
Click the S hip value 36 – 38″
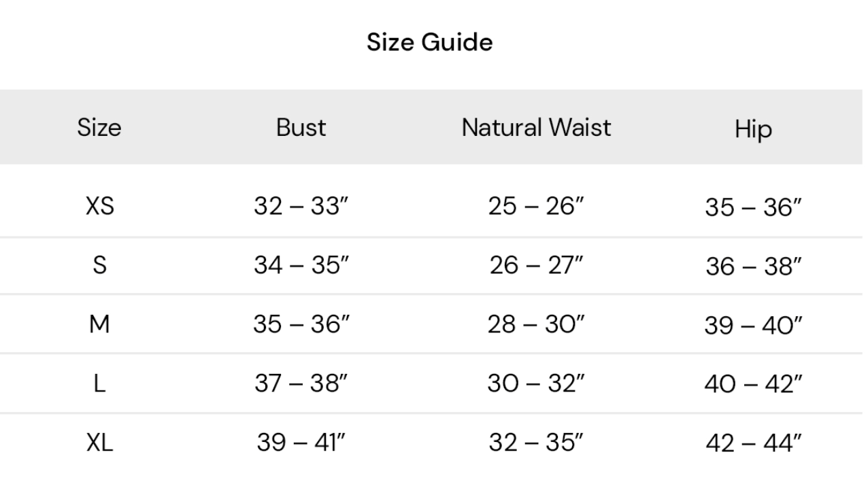tap(753, 266)
